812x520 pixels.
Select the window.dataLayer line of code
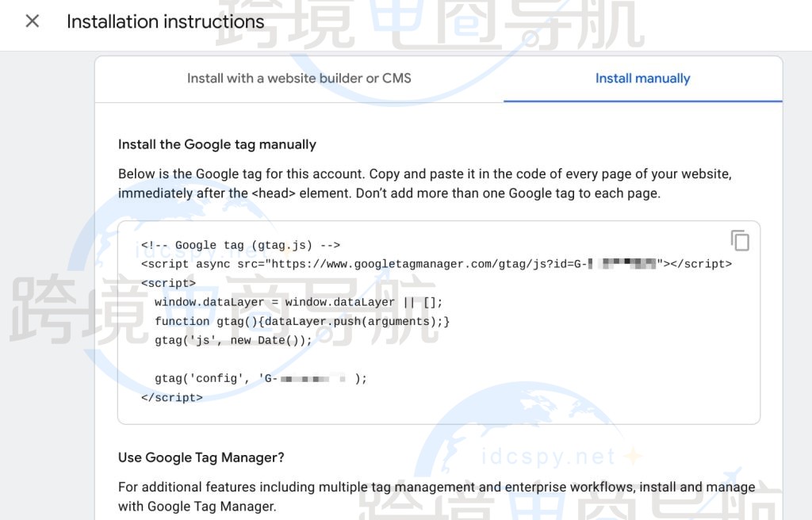tap(301, 302)
